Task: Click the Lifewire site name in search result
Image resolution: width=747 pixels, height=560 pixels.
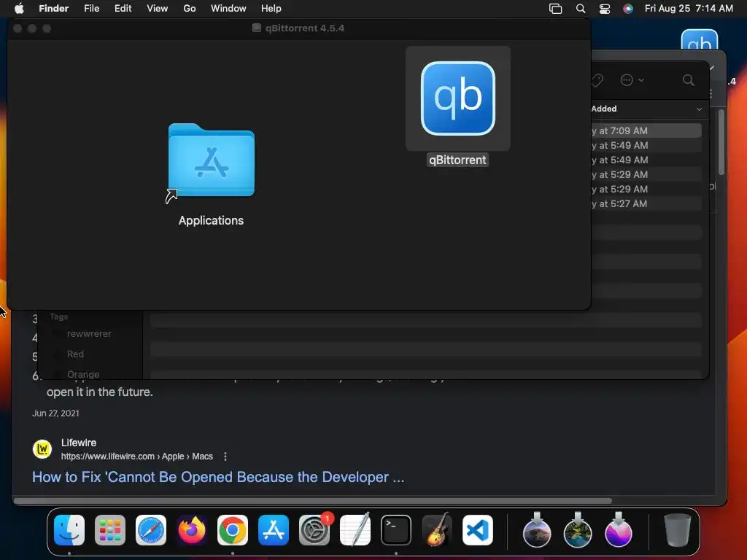Action: [x=79, y=443]
